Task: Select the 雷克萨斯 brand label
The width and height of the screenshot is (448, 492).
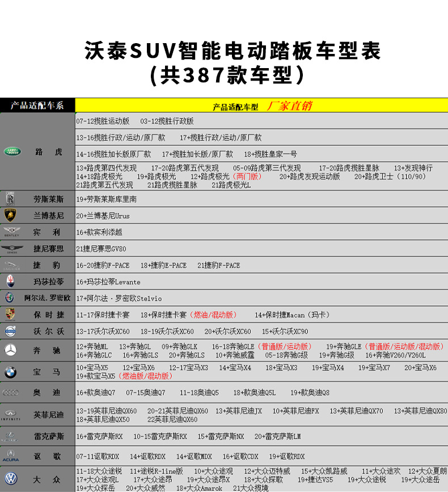Action: point(49,436)
